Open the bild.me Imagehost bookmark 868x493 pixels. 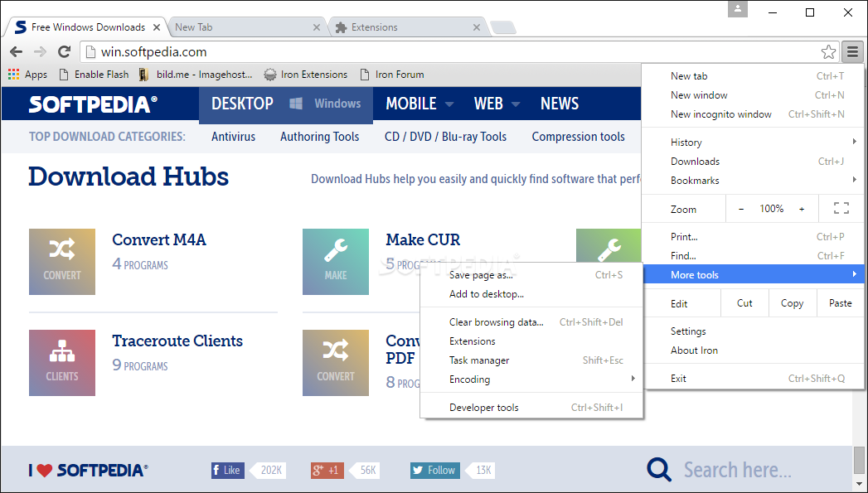click(x=196, y=74)
